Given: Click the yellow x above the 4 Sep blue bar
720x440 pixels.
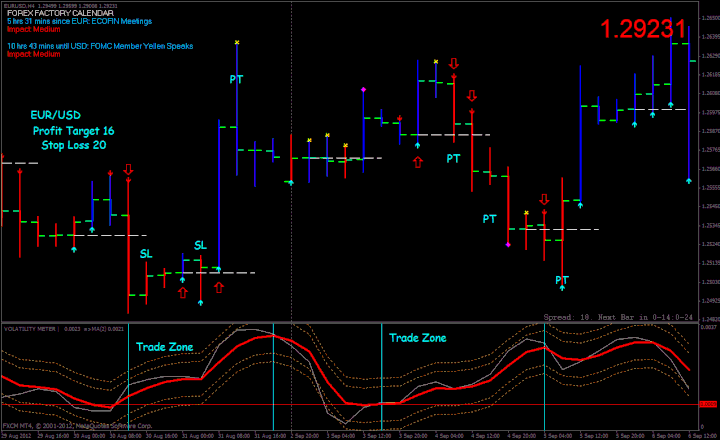Looking at the screenshot, I should pos(436,62).
